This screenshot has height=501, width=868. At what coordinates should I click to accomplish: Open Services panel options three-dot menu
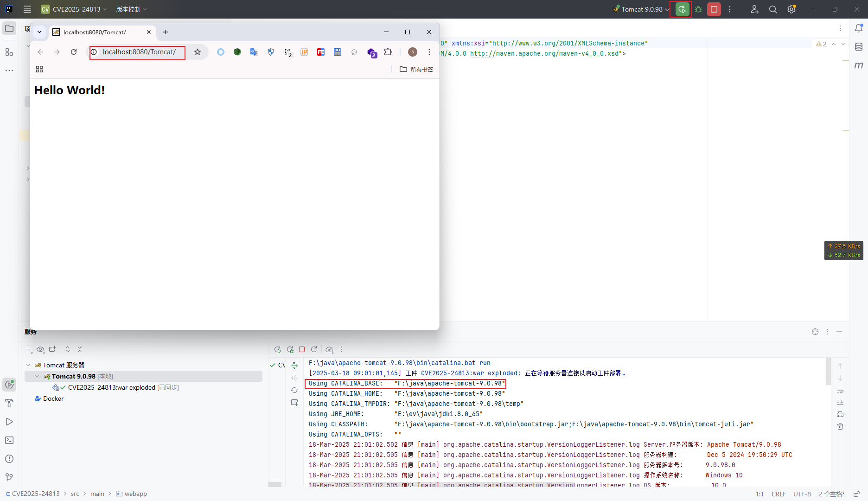(827, 332)
